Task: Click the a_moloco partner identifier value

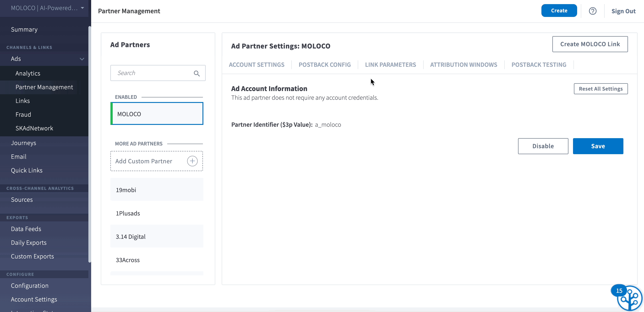Action: pyautogui.click(x=328, y=125)
